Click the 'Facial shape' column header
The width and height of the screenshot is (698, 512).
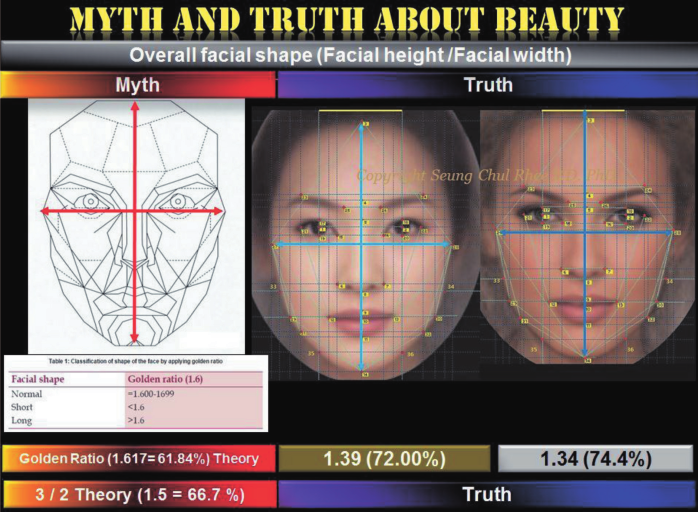coord(38,379)
